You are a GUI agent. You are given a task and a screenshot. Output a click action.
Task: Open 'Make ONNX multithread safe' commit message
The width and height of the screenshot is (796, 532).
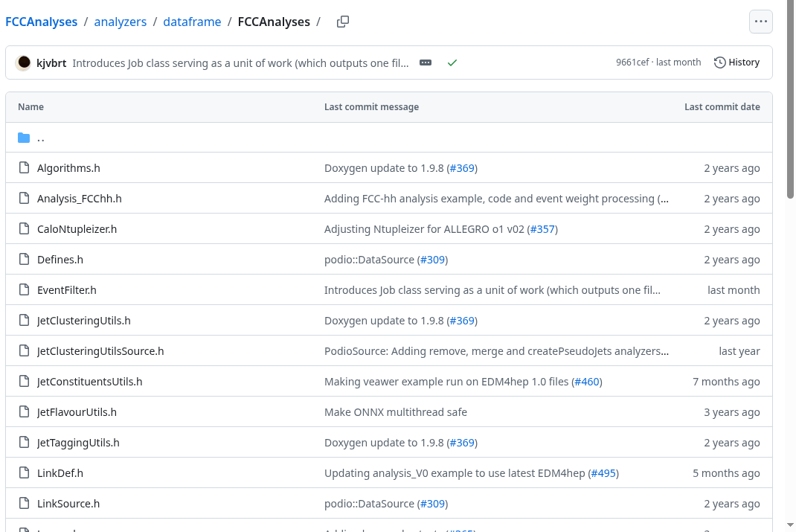click(x=396, y=411)
